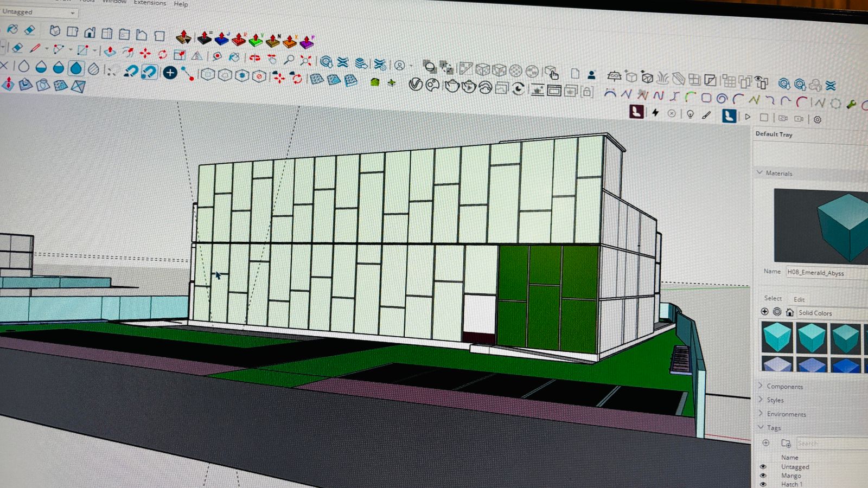This screenshot has height=488, width=868.
Task: Switch to Iso camera view
Action: click(x=55, y=31)
